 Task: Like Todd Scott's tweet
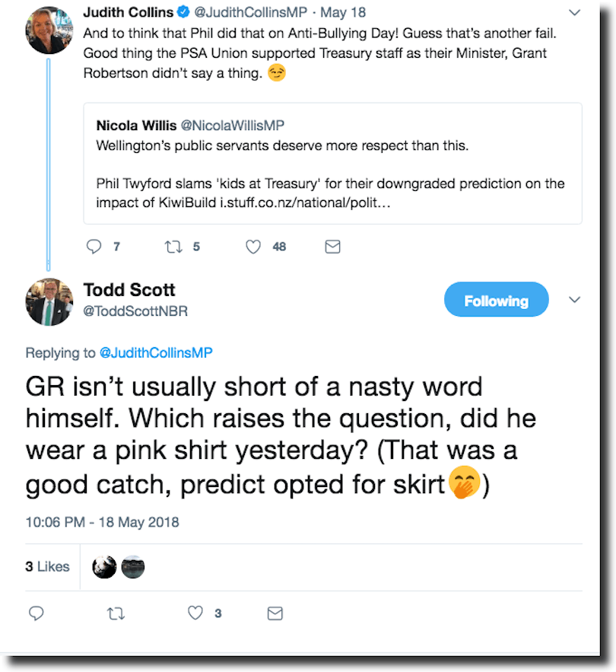click(196, 613)
